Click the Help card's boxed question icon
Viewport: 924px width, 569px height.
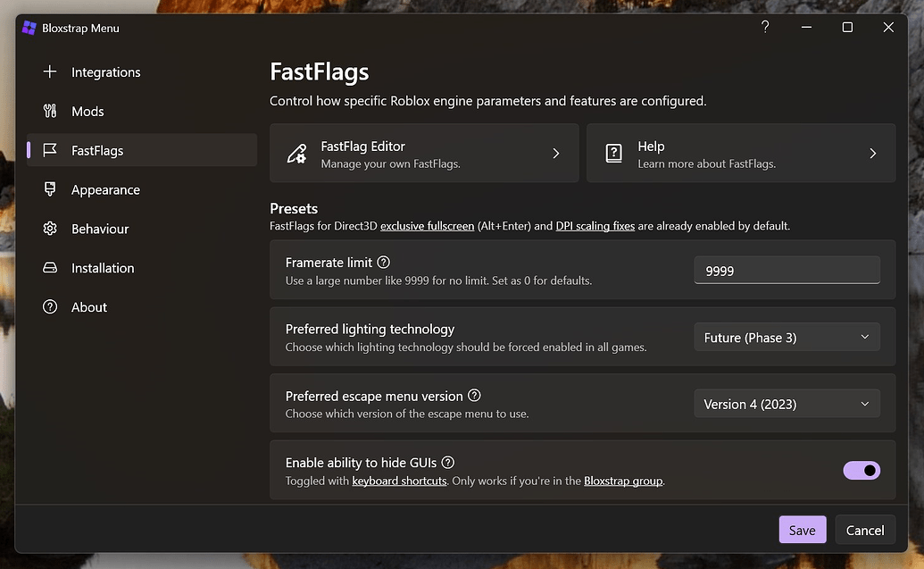(613, 153)
